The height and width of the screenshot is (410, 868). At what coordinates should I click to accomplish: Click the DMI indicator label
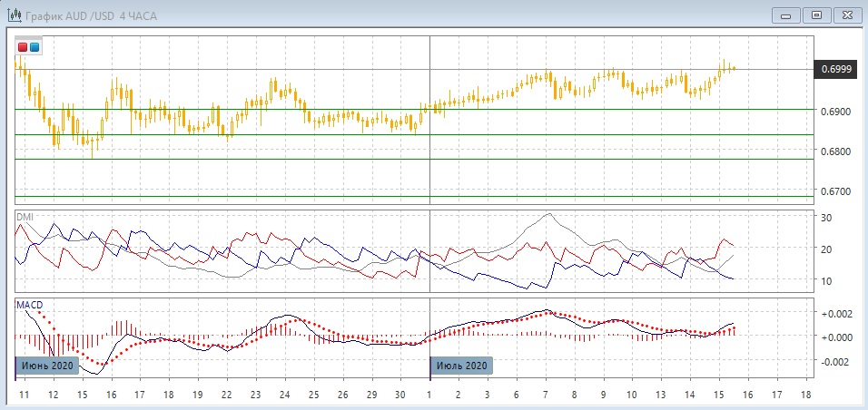coord(25,218)
